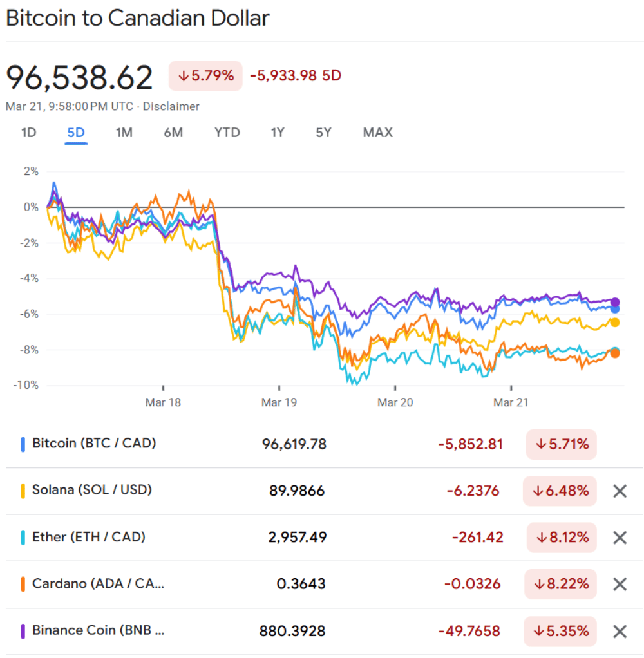Open the Bitcoin (BTC / CAD) row
The width and height of the screenshot is (644, 658).
pyautogui.click(x=94, y=443)
